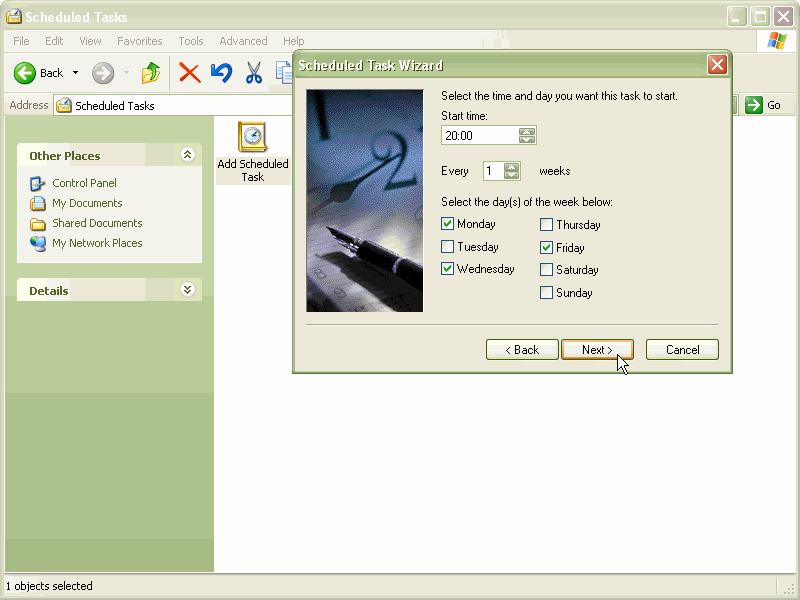
Task: Increase start time with up spinner
Action: tap(527, 131)
